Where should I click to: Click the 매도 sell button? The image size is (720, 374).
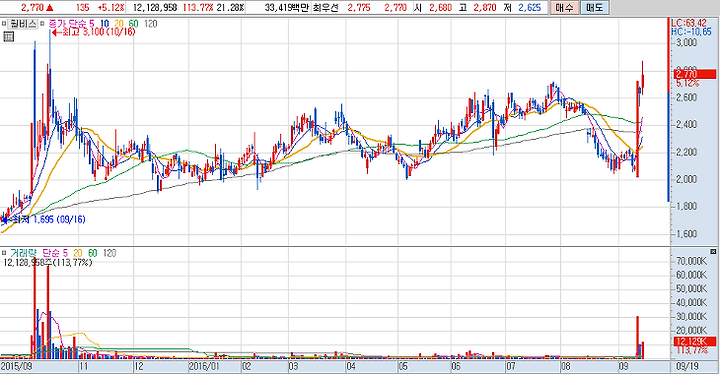point(594,8)
